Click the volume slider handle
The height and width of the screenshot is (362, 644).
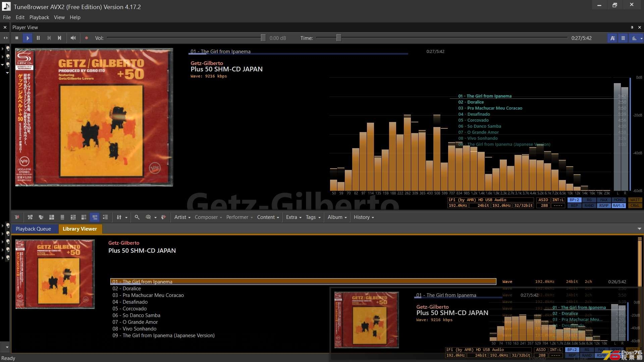(x=263, y=38)
